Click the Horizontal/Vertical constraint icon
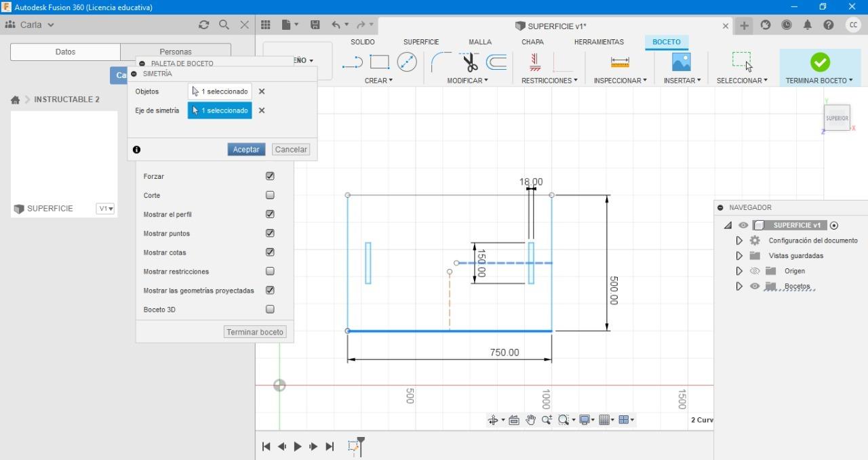The width and height of the screenshot is (868, 460). tap(535, 62)
